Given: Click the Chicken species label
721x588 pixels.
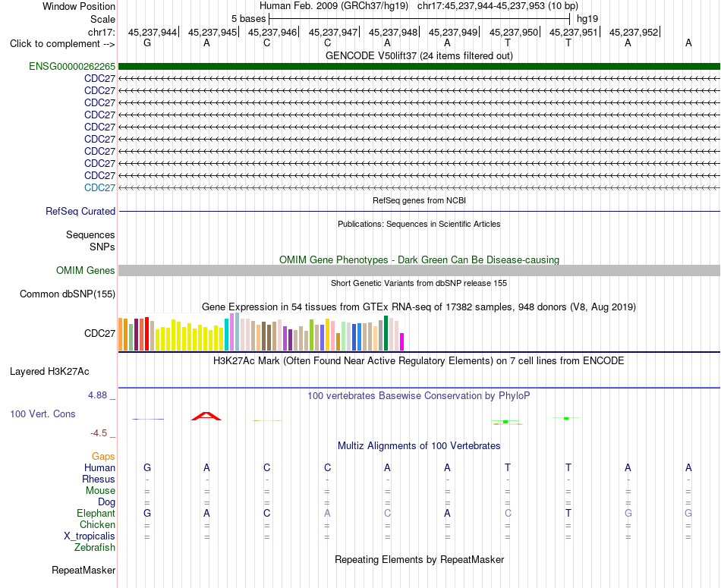Looking at the screenshot, I should (x=97, y=524).
